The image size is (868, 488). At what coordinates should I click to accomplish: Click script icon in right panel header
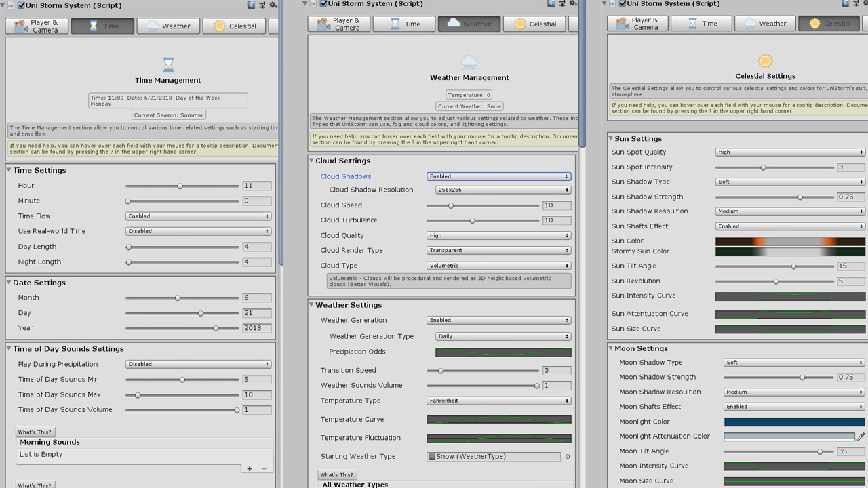pos(613,3)
